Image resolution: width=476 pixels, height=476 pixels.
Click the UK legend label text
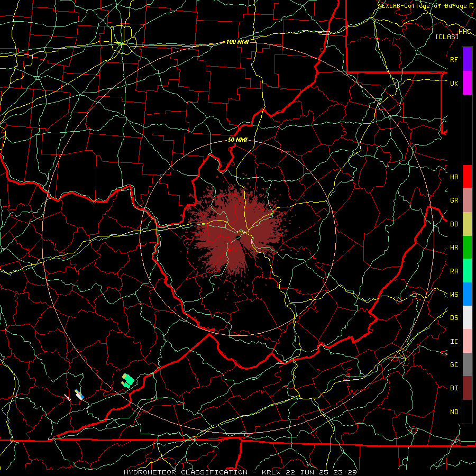tap(454, 83)
